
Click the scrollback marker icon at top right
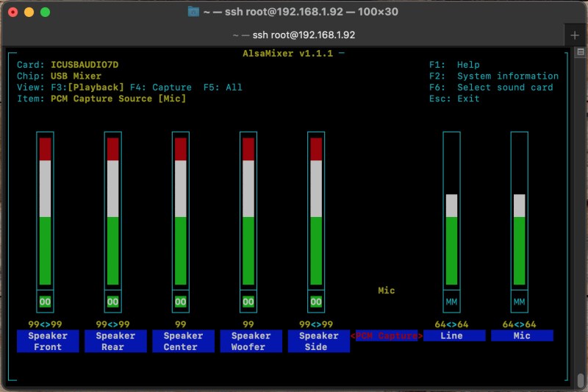(581, 51)
